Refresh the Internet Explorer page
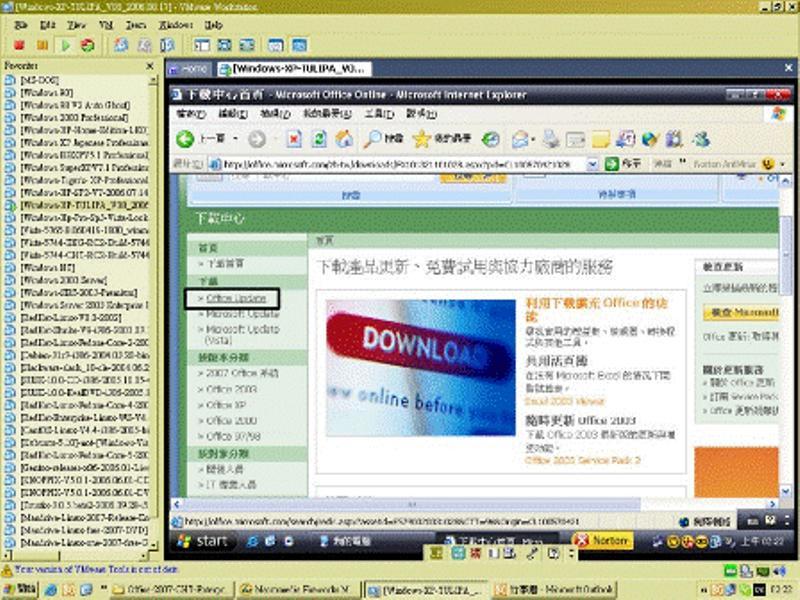 (319, 139)
